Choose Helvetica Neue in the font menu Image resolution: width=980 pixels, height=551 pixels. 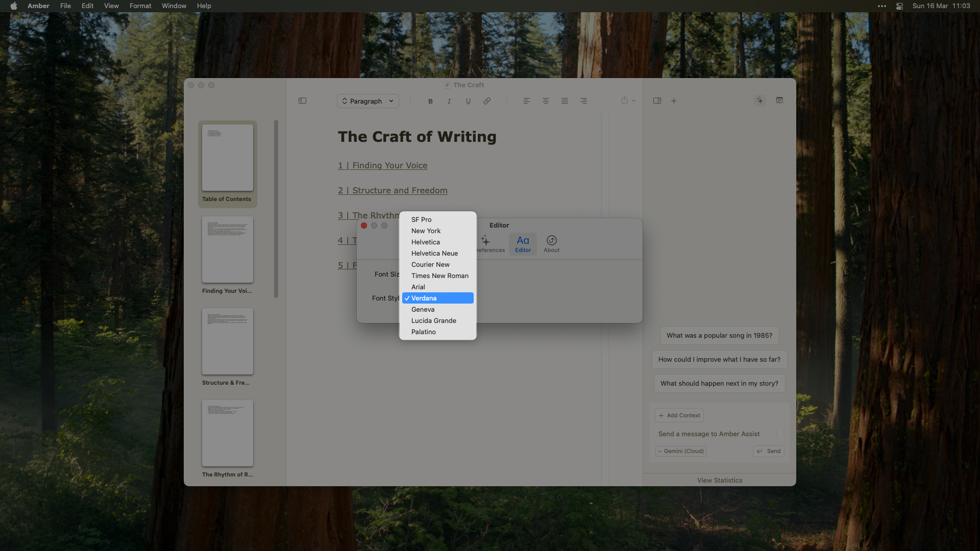coord(434,253)
